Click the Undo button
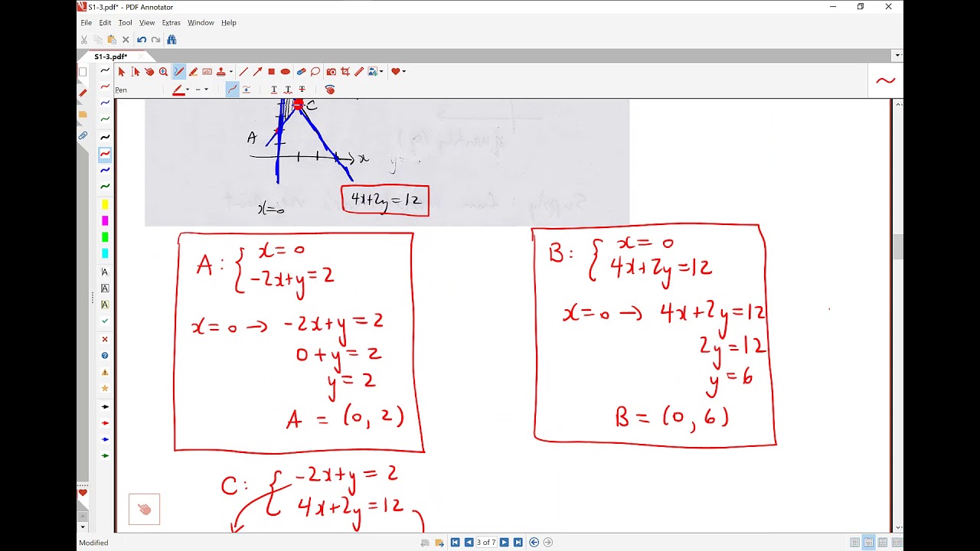This screenshot has height=551, width=980. click(x=142, y=40)
